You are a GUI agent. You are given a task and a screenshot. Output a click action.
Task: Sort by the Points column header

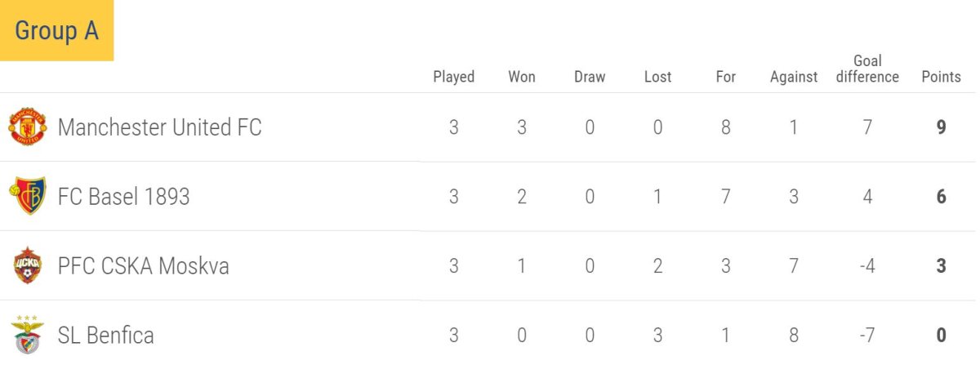click(941, 77)
